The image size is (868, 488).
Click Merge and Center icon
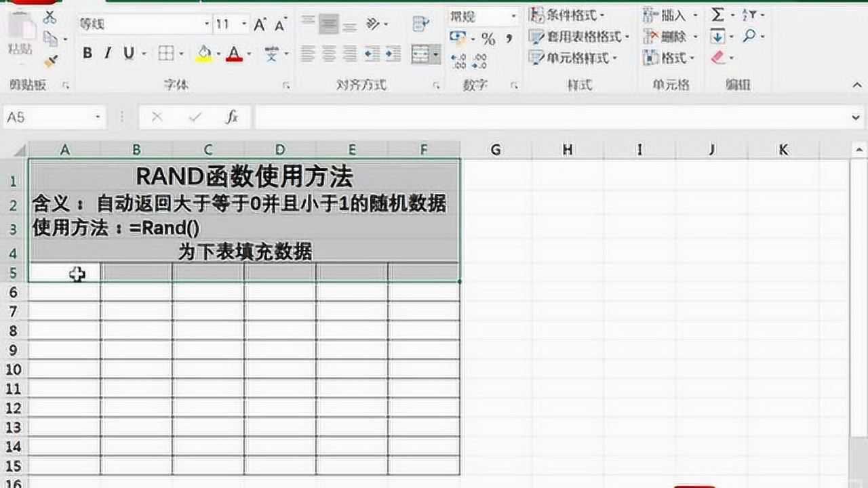tap(420, 54)
